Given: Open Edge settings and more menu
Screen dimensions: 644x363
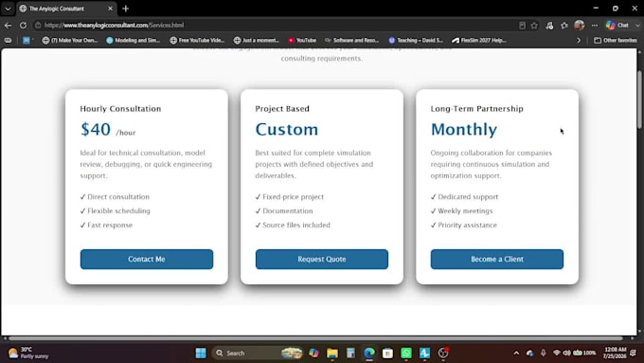Looking at the screenshot, I should pyautogui.click(x=595, y=25).
